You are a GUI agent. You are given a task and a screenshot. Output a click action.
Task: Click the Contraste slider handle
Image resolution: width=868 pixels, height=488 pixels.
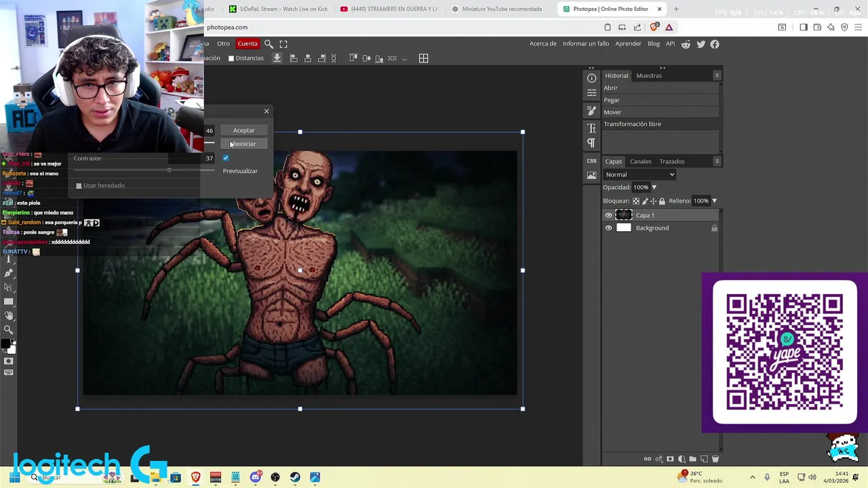point(169,169)
